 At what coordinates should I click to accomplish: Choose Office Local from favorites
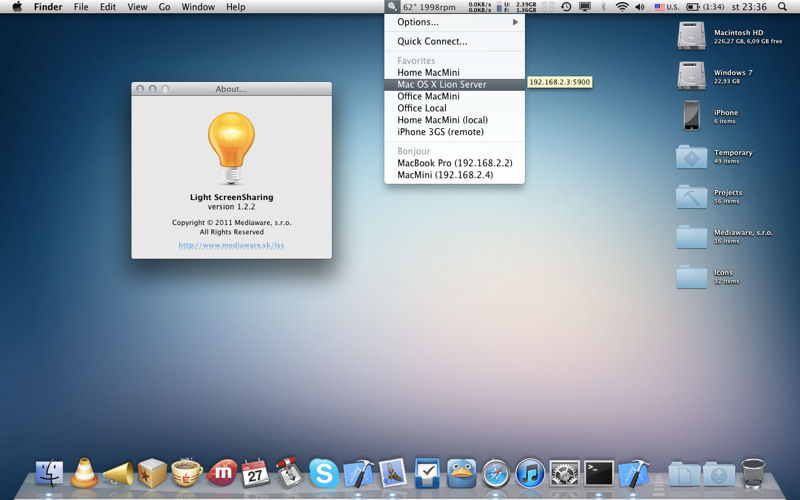454,108
